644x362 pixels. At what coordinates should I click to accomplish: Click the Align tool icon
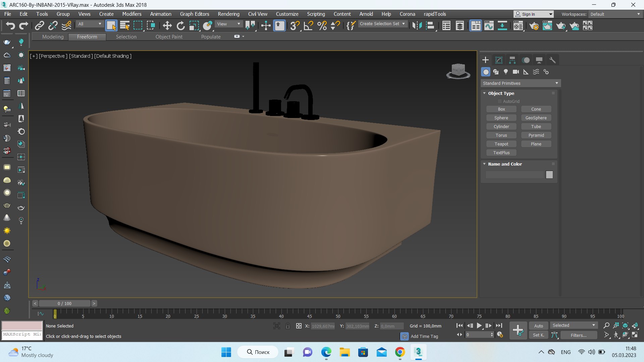(430, 25)
